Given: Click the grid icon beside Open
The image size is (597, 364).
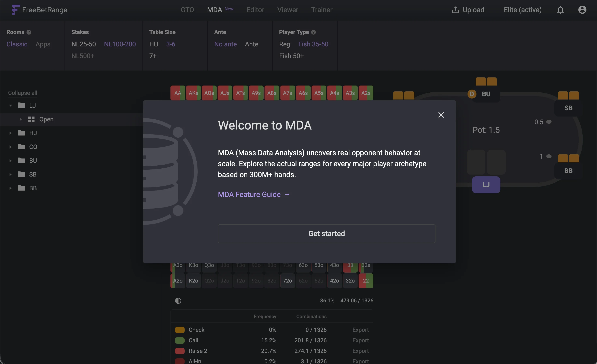Looking at the screenshot, I should 31,119.
